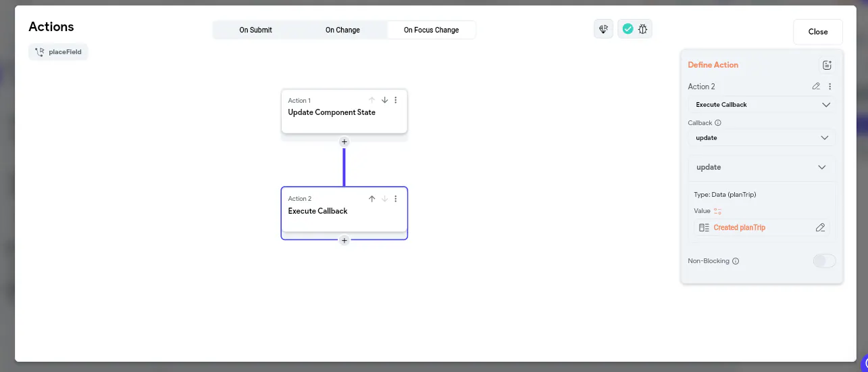Select the Update Component State action card
This screenshot has width=868, height=372.
click(344, 112)
